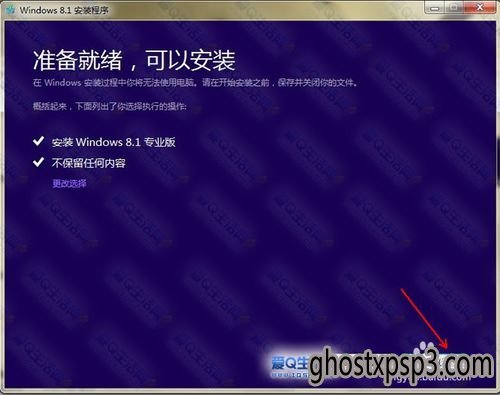The height and width of the screenshot is (395, 500).
Task: Select the heading 准备就绪，可以安装
Action: (134, 60)
